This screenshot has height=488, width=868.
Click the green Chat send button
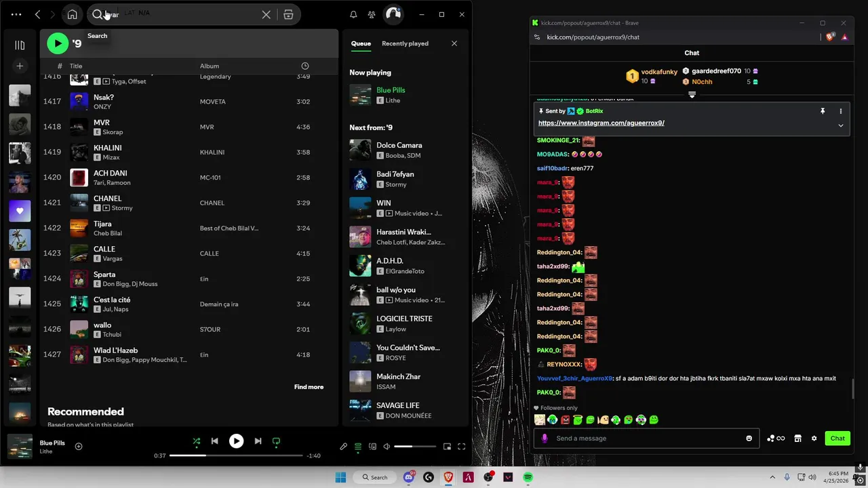(x=837, y=439)
